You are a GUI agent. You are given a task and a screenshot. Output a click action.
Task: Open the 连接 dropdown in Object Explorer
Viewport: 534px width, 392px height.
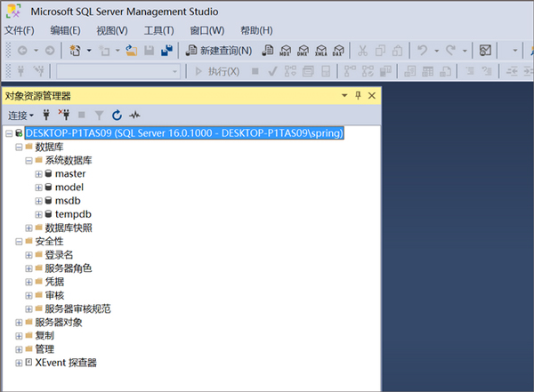(x=20, y=115)
